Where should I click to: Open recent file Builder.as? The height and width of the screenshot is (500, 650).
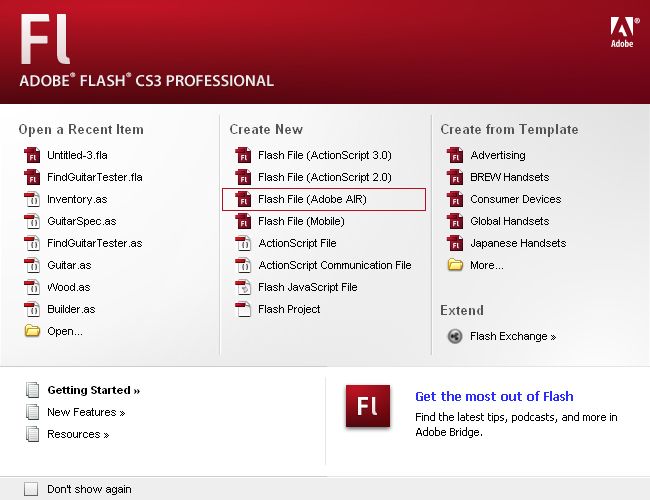(x=71, y=309)
